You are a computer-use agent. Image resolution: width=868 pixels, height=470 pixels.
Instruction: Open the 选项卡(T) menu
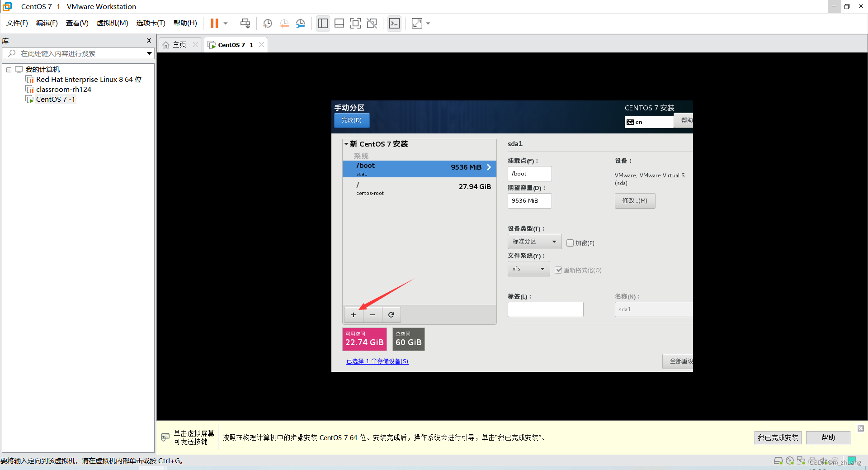(x=151, y=23)
